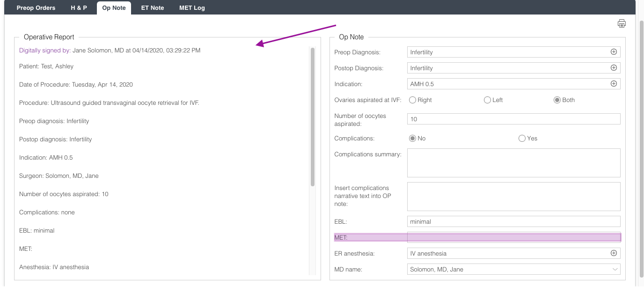This screenshot has height=293, width=644.
Task: Select Left ovaries aspirated radio button
Action: click(x=487, y=100)
